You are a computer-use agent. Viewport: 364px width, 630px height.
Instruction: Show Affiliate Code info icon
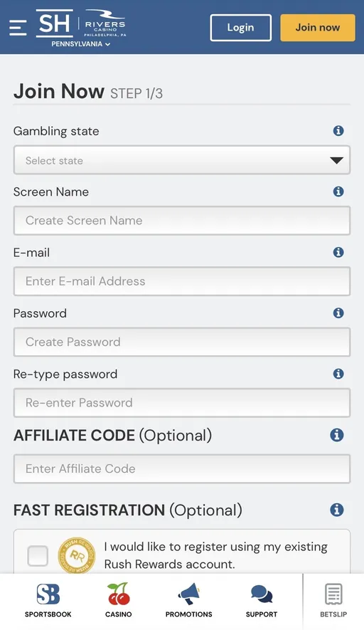point(337,435)
